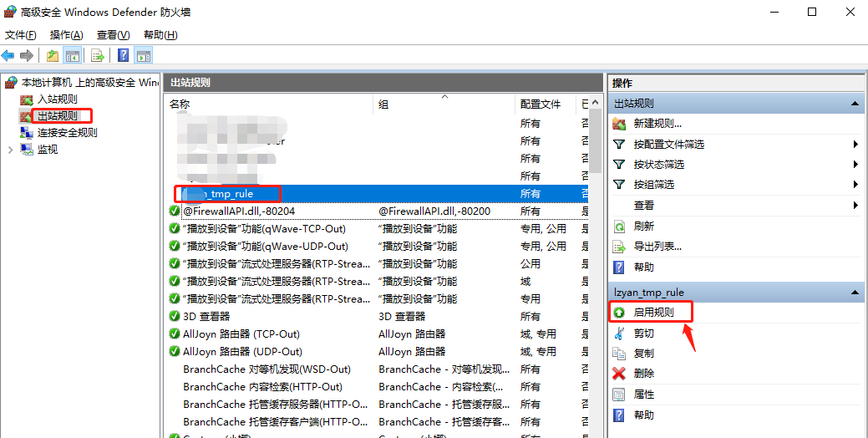This screenshot has width=868, height=438.
Task: Click 启用规则 for the selected rule
Action: tap(653, 313)
